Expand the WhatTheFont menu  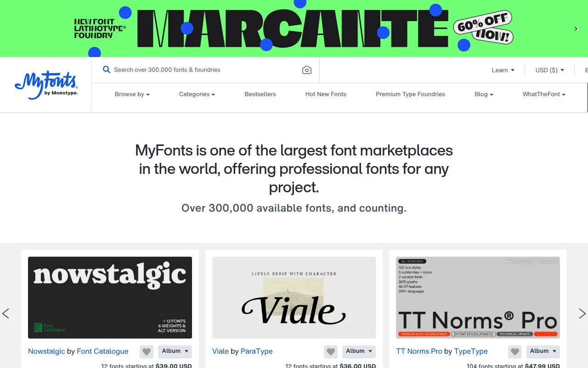[544, 94]
